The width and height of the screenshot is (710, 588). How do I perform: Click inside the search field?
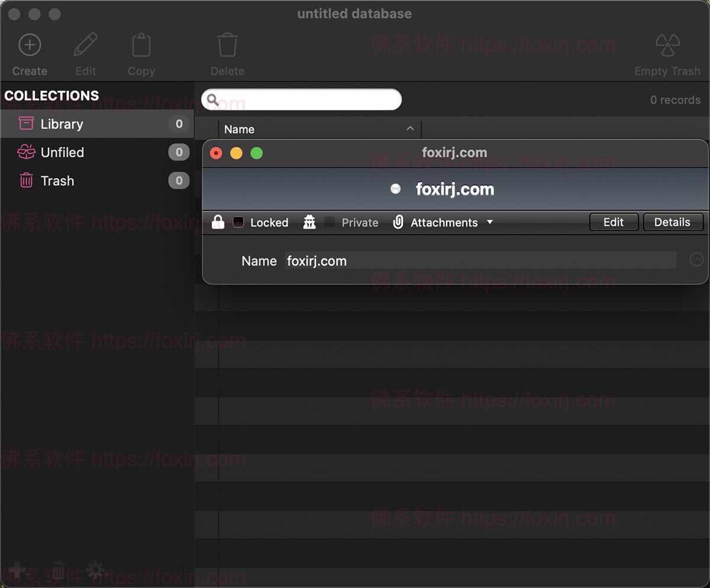[302, 99]
